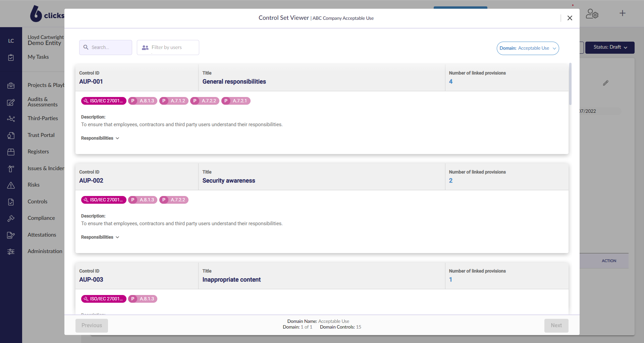Open the Domain: Acceptable Use dropdown

[528, 48]
